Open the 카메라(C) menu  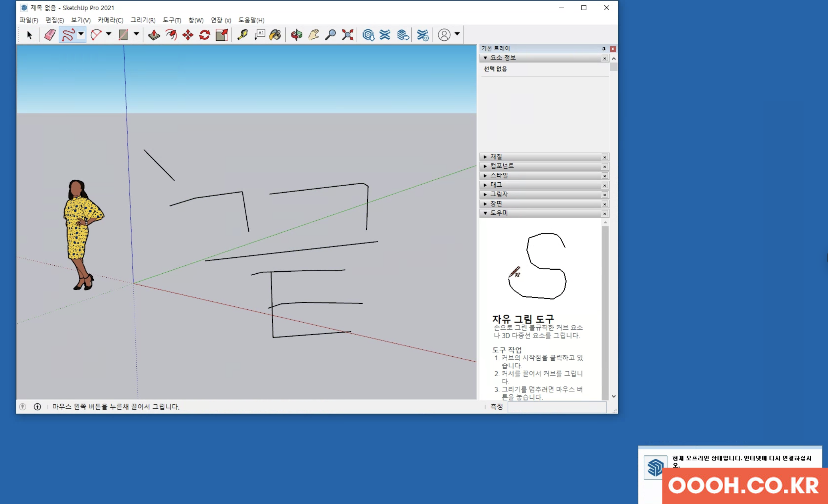111,20
